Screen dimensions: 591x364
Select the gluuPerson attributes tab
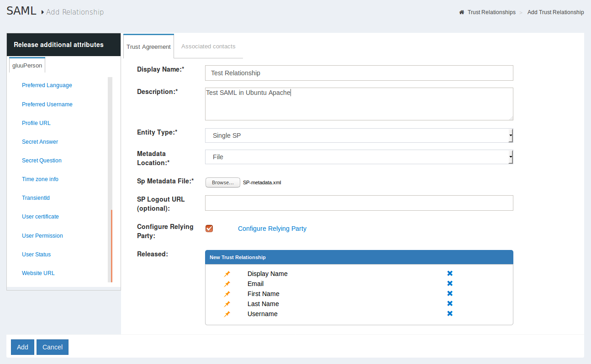27,66
